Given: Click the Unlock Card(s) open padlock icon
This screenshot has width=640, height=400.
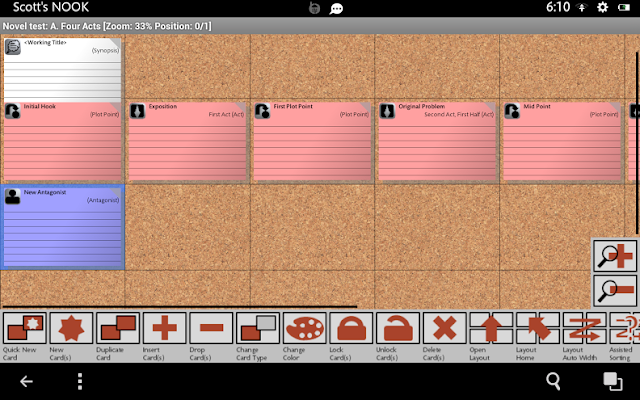Looking at the screenshot, I should (398, 328).
